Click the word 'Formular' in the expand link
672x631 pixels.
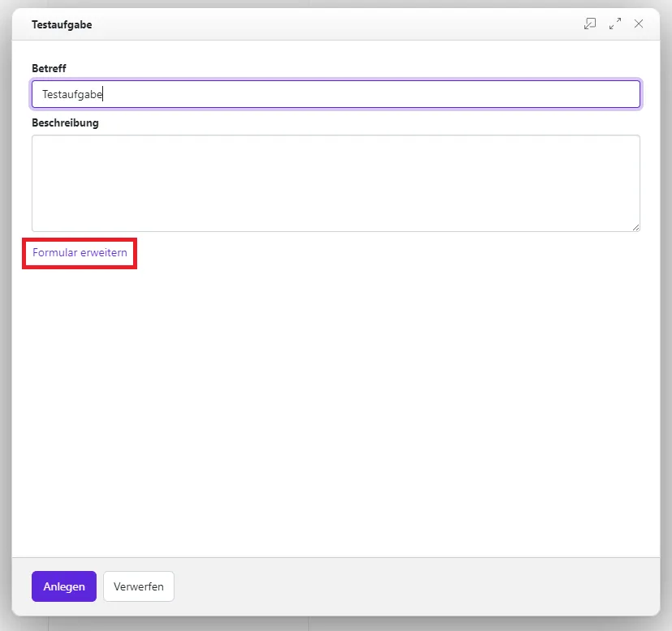[x=54, y=253]
